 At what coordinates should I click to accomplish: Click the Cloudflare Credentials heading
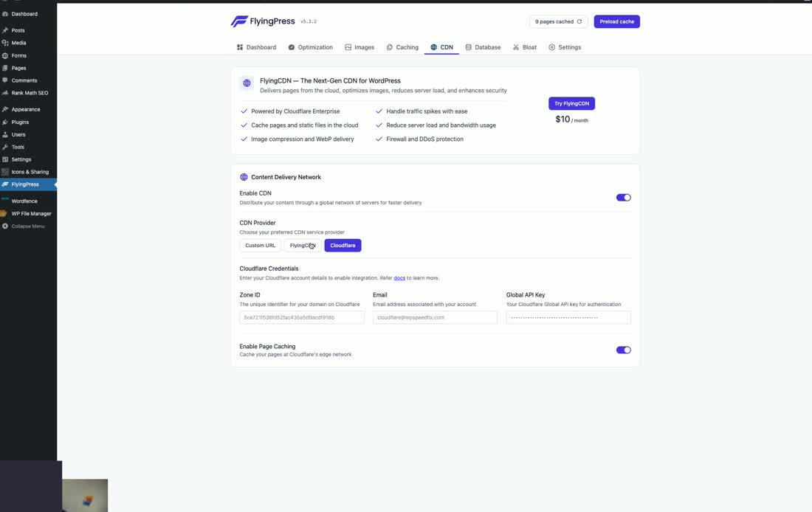(269, 269)
